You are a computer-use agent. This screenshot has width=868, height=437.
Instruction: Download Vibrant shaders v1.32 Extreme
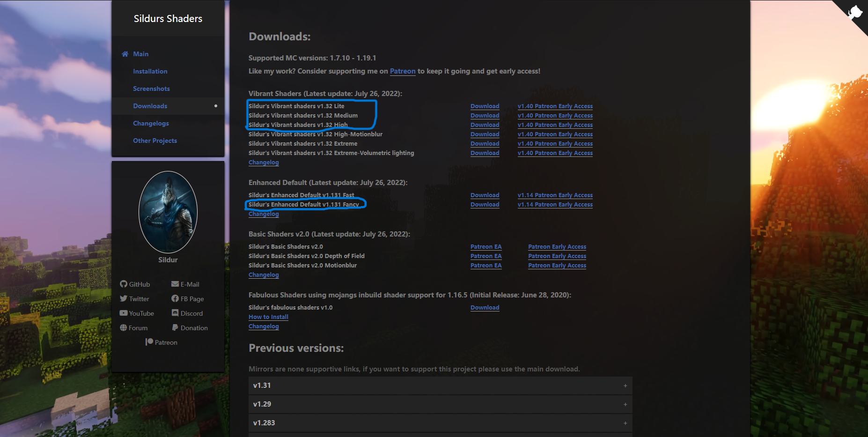pyautogui.click(x=485, y=144)
